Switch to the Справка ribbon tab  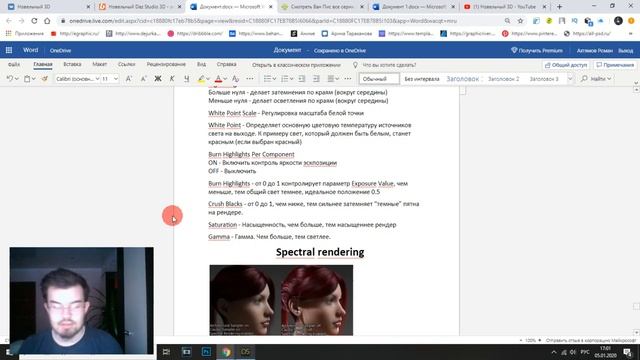click(227, 64)
